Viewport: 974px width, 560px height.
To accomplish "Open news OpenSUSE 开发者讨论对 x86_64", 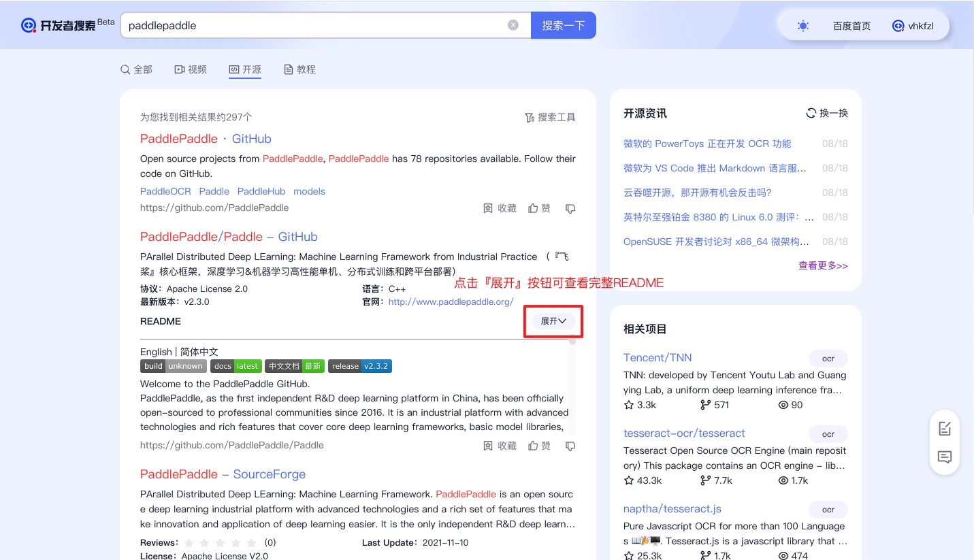I will (x=717, y=242).
